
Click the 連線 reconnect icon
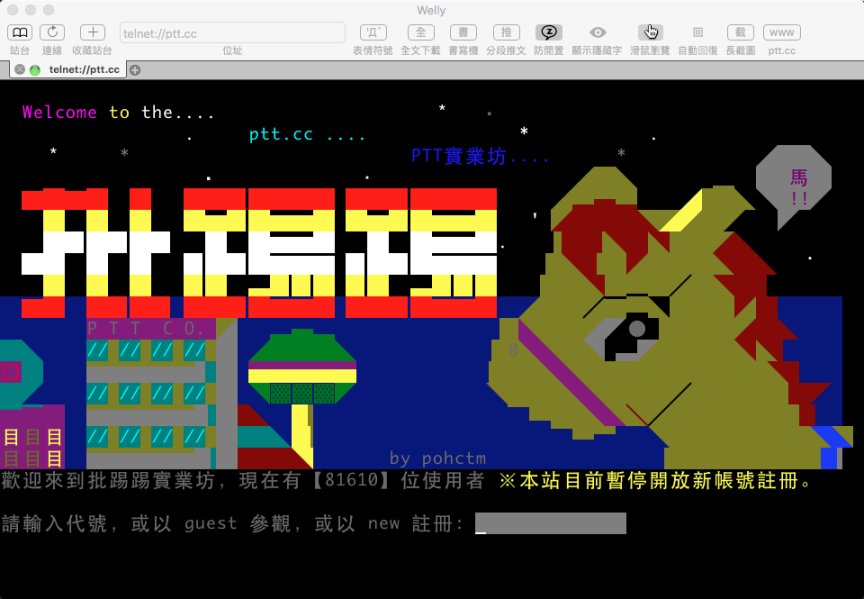click(52, 33)
